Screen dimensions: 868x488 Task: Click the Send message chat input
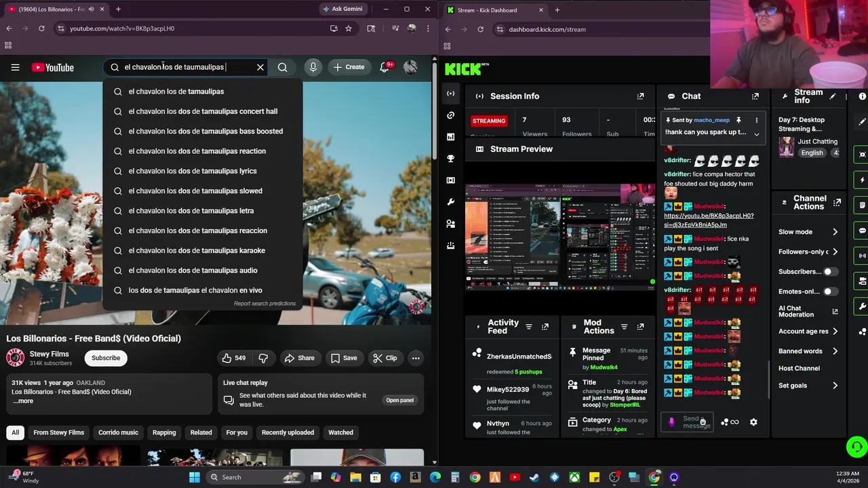pyautogui.click(x=688, y=422)
